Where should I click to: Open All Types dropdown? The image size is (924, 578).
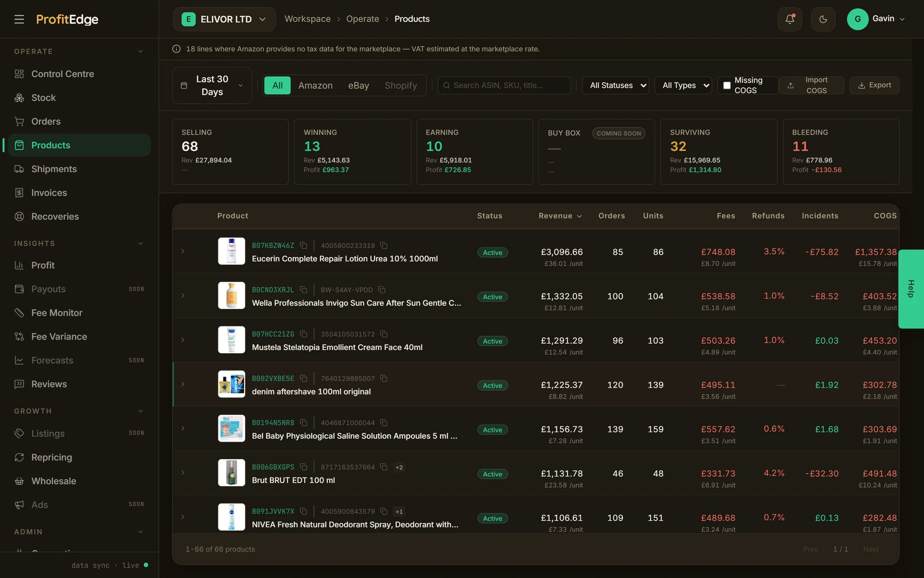684,85
